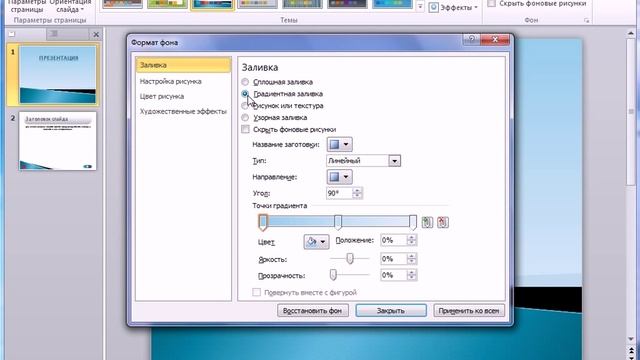Click the vertical scrollbar up arrow
Viewport: 640px width, 360px height.
click(x=631, y=33)
